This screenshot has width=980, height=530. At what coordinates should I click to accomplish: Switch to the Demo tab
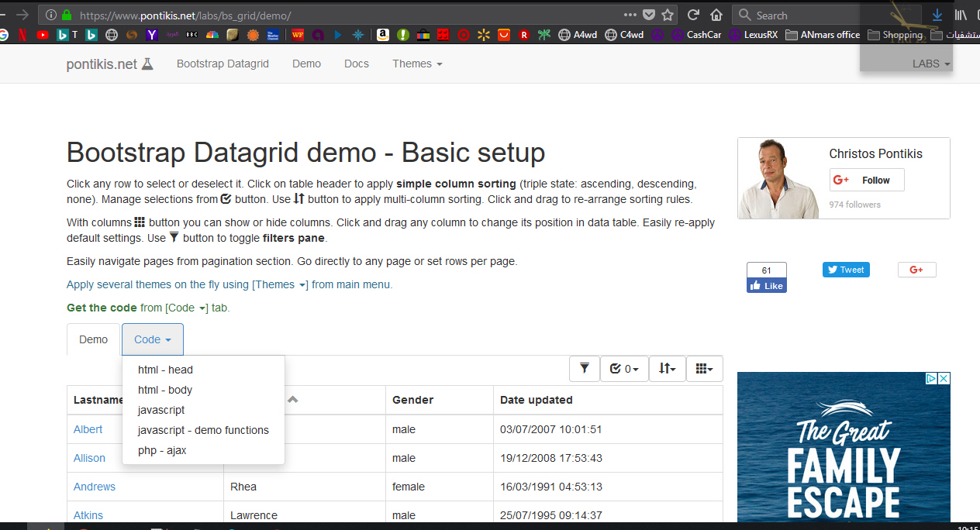(93, 339)
